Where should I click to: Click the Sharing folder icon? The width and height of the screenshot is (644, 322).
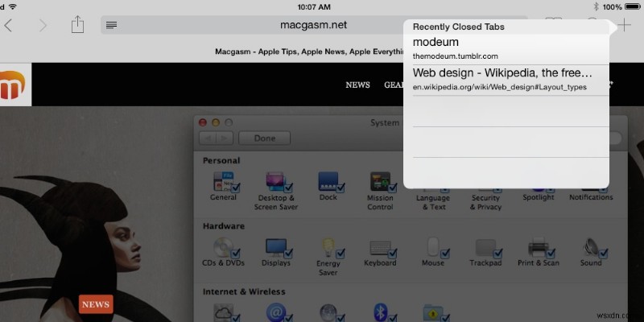pyautogui.click(x=433, y=313)
